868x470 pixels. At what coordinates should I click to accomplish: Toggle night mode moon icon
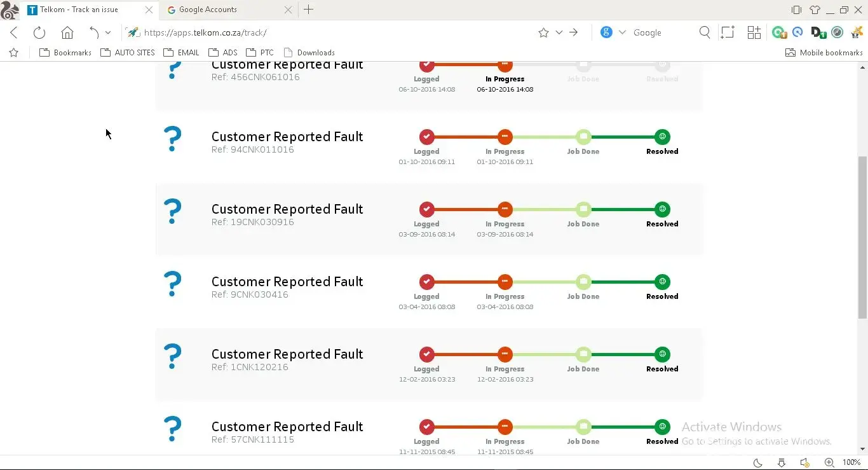click(x=758, y=462)
